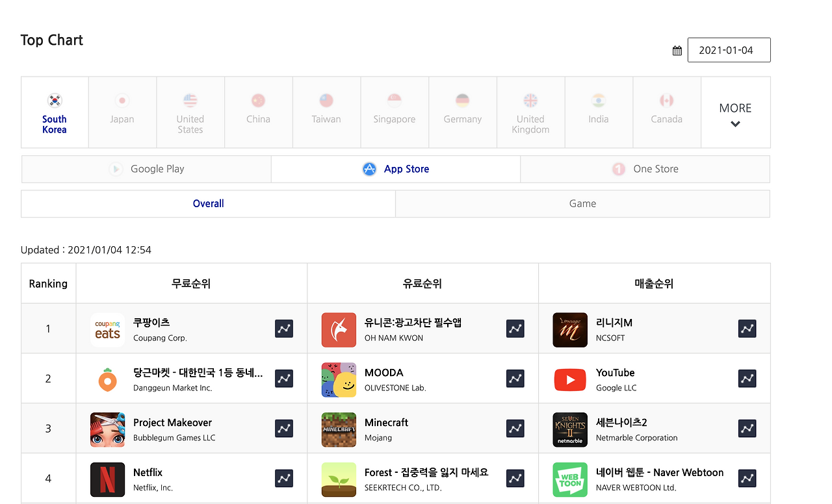Image resolution: width=832 pixels, height=504 pixels.
Task: Click the MOODA app icon
Action: click(339, 378)
